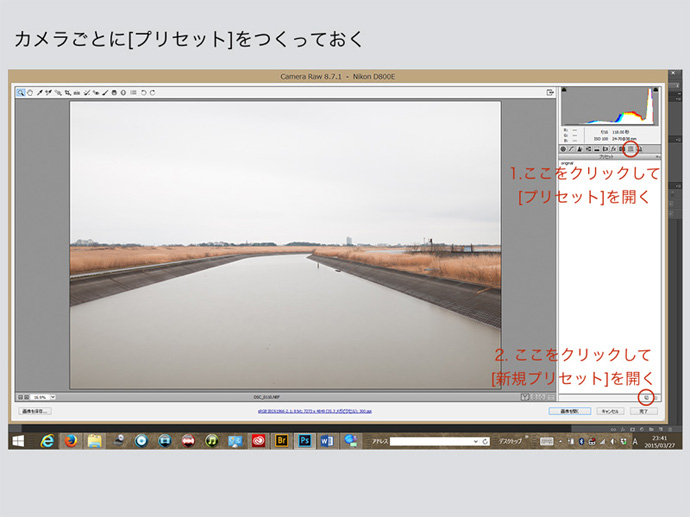The image size is (690, 517).
Task: Open the HSL / Grayscale panel tab
Action: pos(588,149)
